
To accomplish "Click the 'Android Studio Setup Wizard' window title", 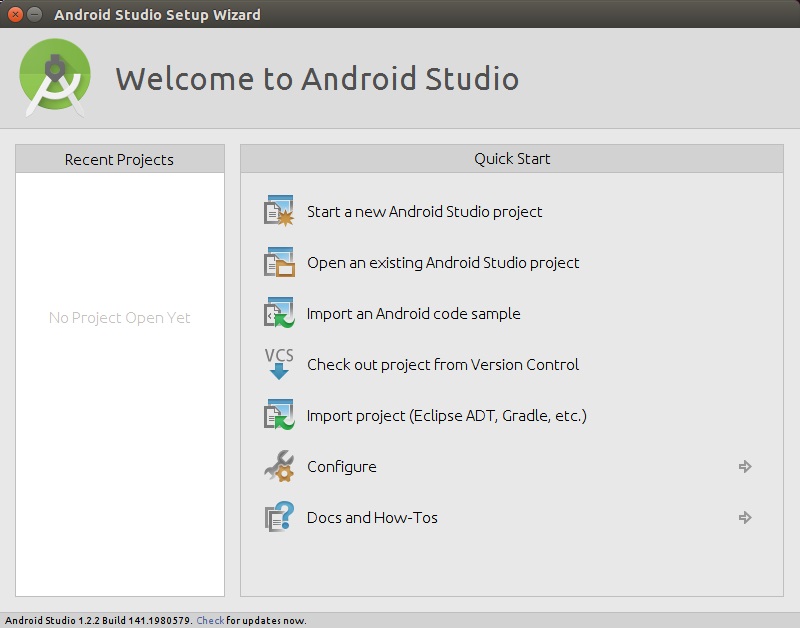I will tap(157, 15).
